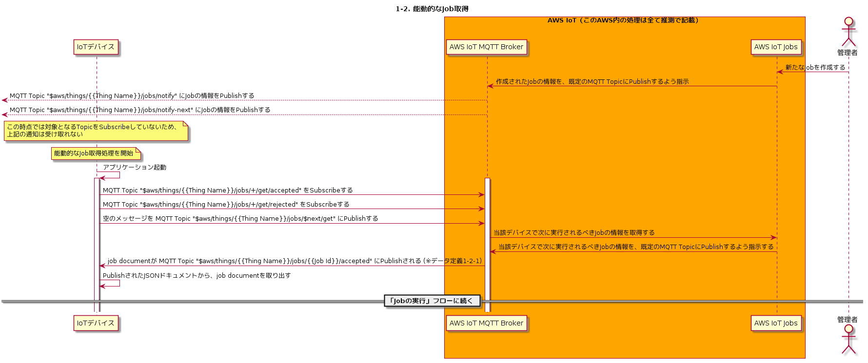The height and width of the screenshot is (363, 868).
Task: Select the 新たなJobを作成する message label
Action: coord(815,68)
